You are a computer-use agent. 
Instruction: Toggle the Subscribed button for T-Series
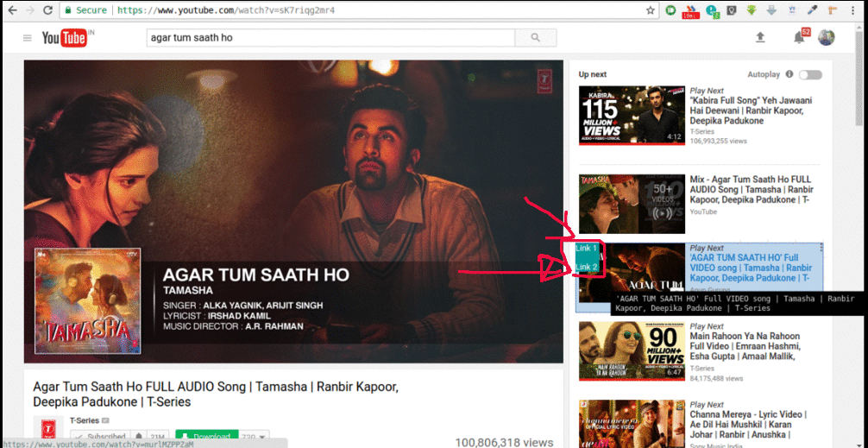[101, 437]
